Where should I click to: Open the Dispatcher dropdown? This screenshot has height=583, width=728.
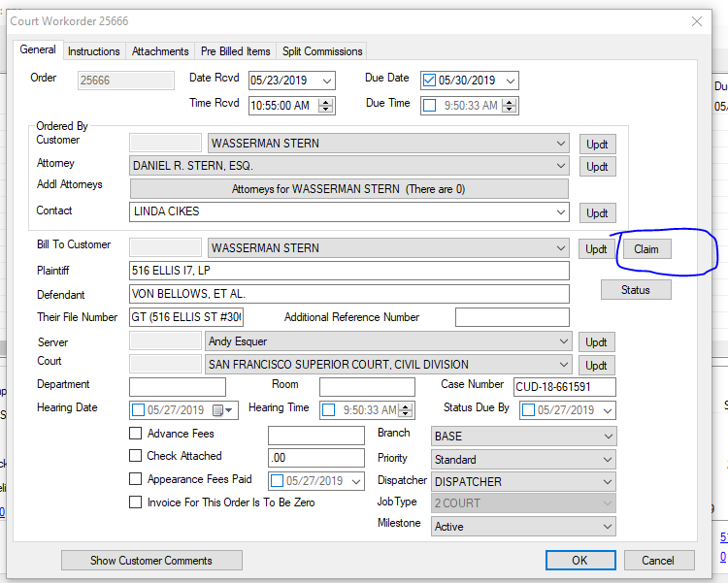(x=608, y=482)
